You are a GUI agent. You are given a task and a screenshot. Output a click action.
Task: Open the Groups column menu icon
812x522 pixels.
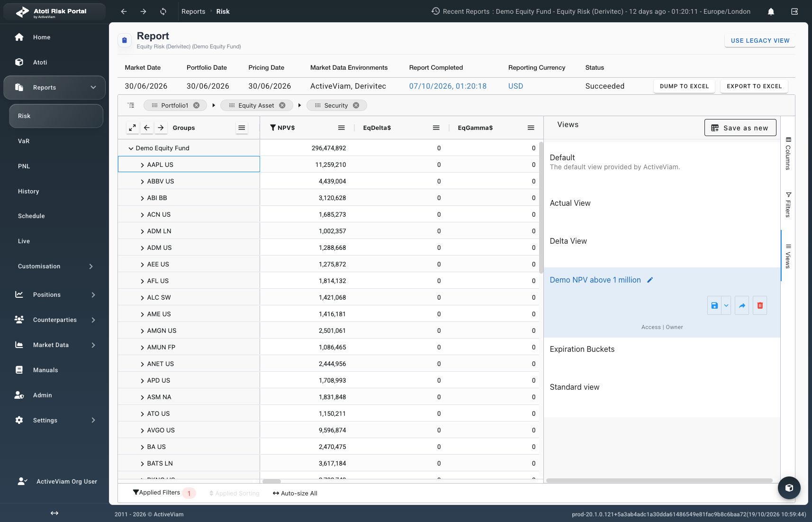click(242, 128)
